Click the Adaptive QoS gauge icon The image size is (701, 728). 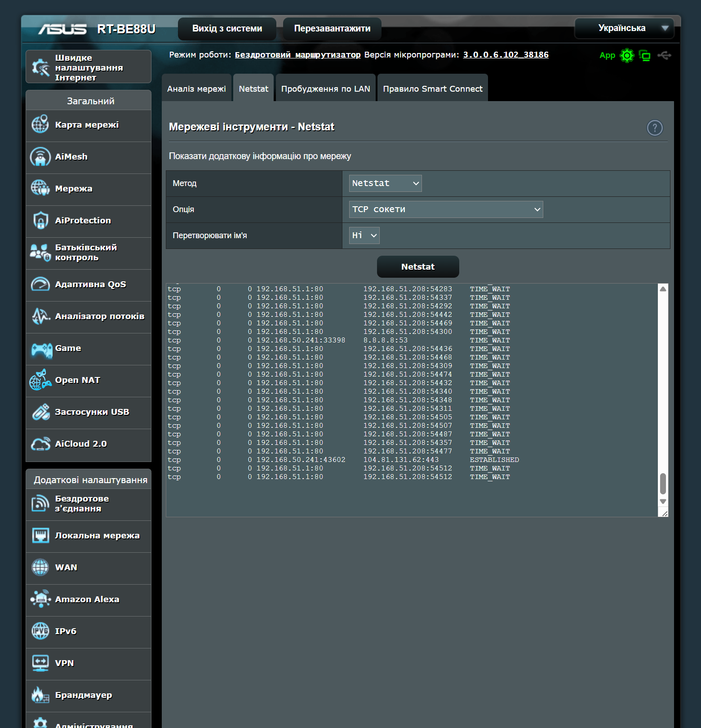pos(40,284)
